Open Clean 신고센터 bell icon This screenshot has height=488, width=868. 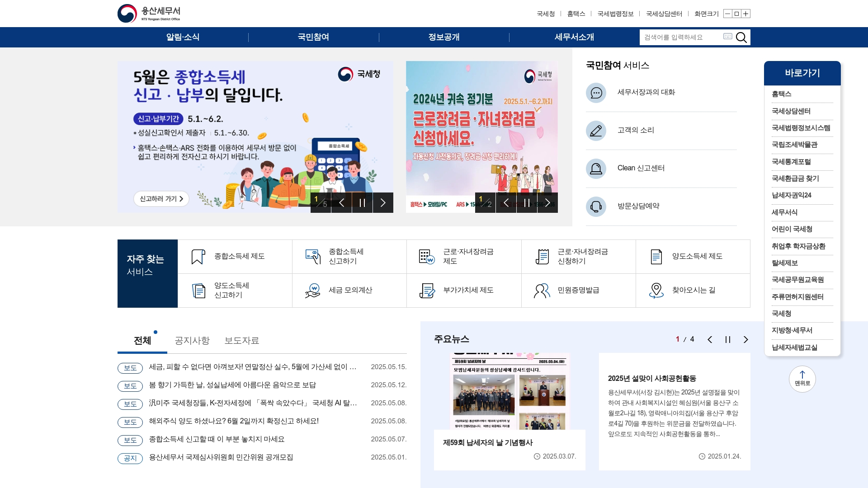[x=596, y=169]
